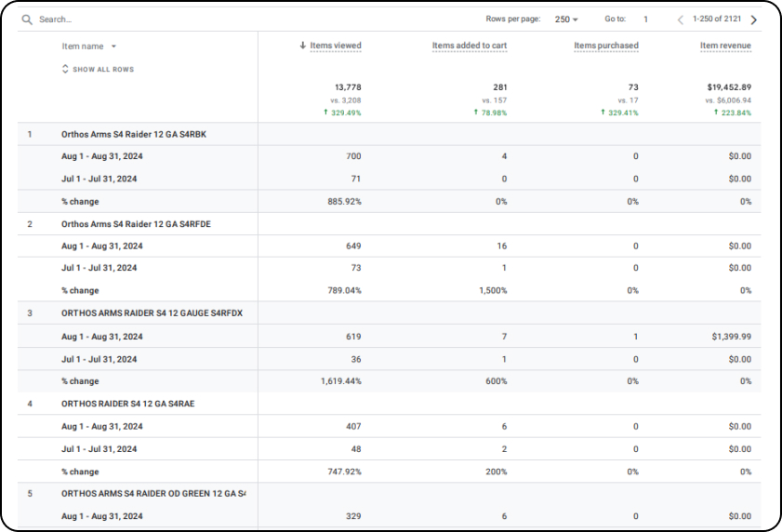This screenshot has width=782, height=532.
Task: Click the 329.49% items viewed change
Action: tap(342, 113)
